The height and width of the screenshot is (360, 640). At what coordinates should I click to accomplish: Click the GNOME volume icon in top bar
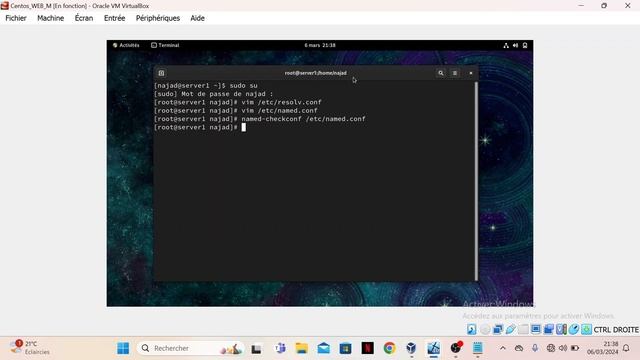(x=515, y=45)
